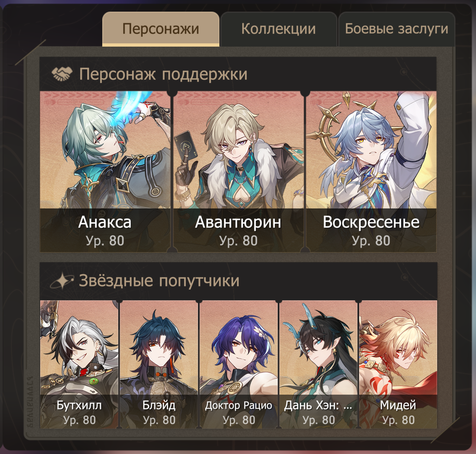Click the Звёздные попутчики section header
The image size is (476, 454).
point(238,281)
